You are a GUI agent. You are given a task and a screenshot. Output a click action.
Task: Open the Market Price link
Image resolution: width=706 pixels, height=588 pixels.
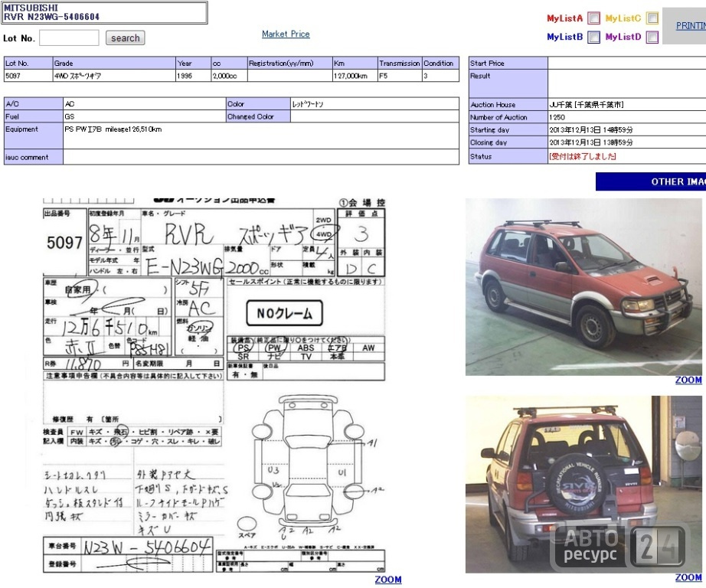point(286,34)
